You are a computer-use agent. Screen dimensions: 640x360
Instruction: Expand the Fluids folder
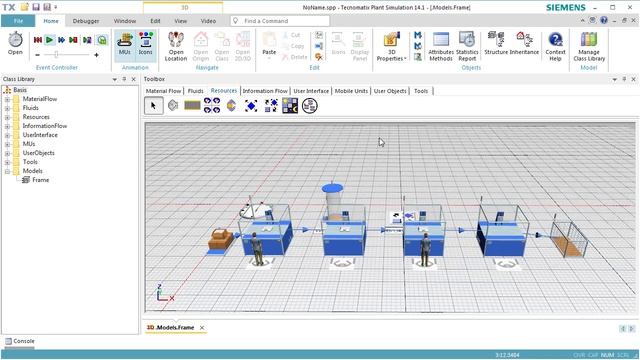(x=7, y=108)
